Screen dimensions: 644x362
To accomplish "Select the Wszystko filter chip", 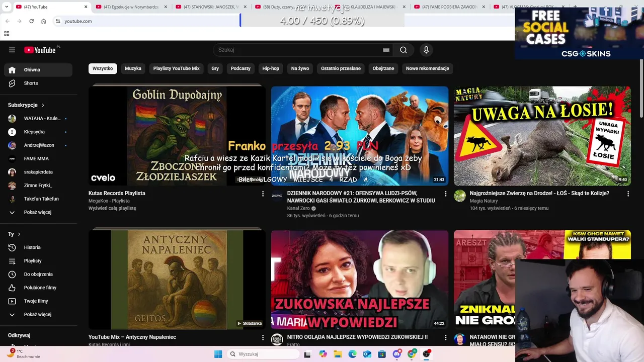I will pyautogui.click(x=103, y=68).
